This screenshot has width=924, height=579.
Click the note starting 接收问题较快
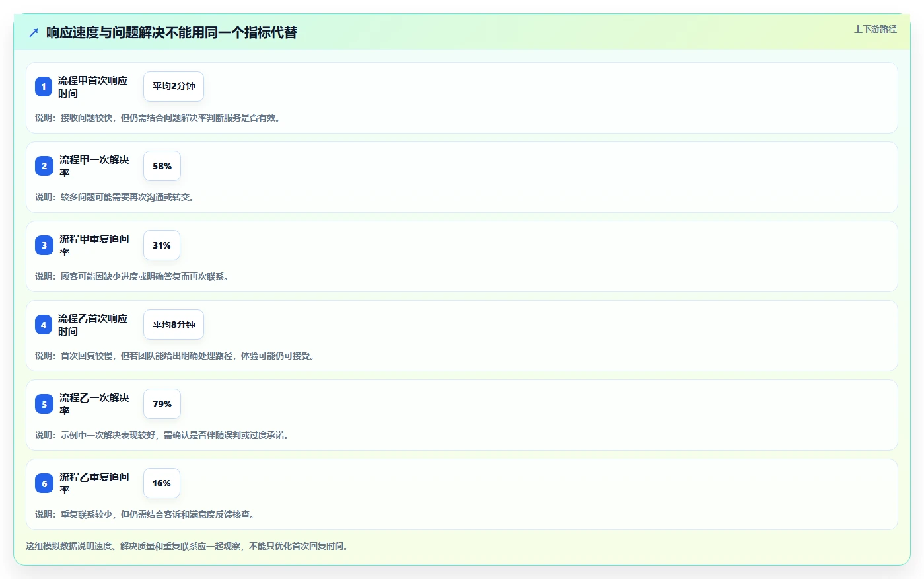tap(159, 118)
